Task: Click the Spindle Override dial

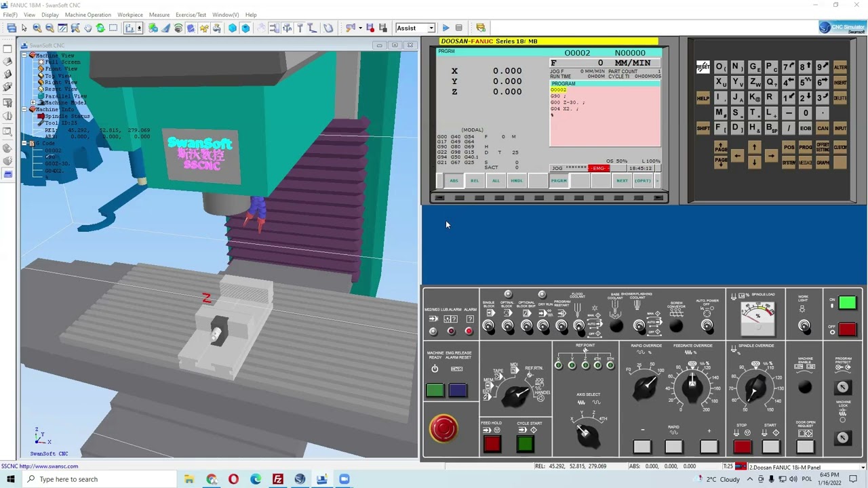Action: pos(755,388)
